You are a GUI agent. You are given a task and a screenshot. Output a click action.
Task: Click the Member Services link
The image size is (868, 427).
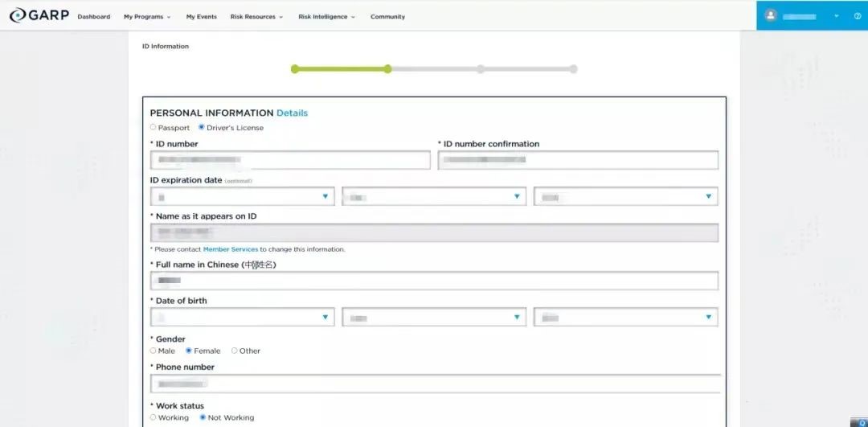click(230, 249)
